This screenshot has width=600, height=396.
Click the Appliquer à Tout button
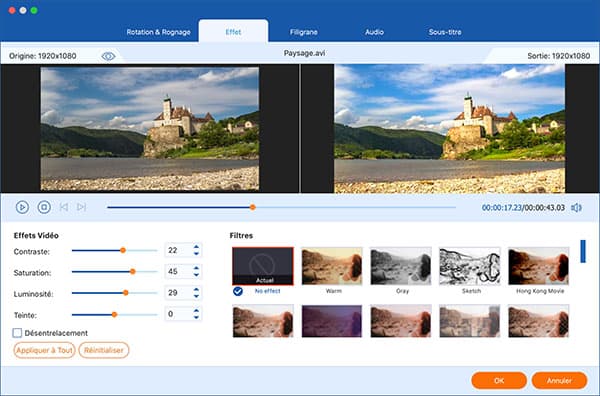point(44,350)
